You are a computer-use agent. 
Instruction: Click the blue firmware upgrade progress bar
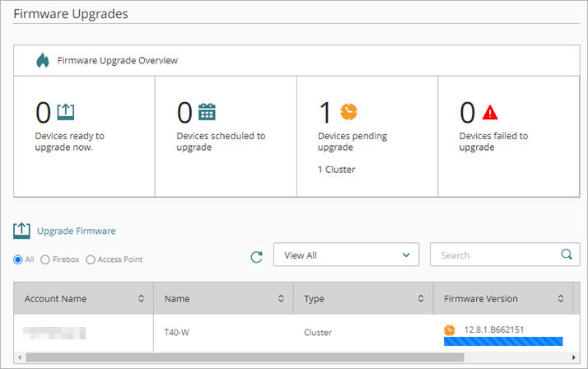[502, 340]
